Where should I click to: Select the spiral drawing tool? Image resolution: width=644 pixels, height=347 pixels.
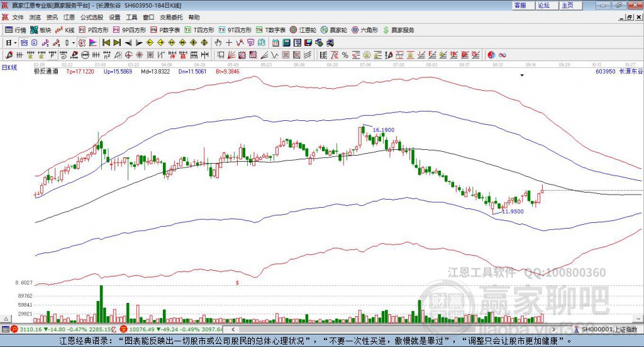point(63,55)
